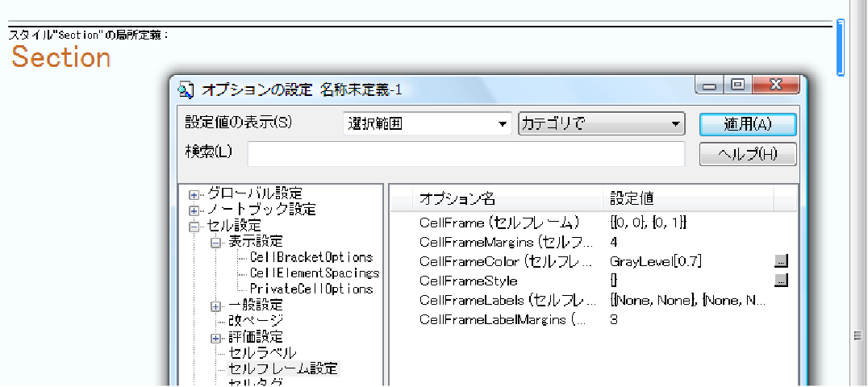The height and width of the screenshot is (387, 868).
Task: Open the CellFrameStyle ellipsis editor button
Action: click(781, 280)
